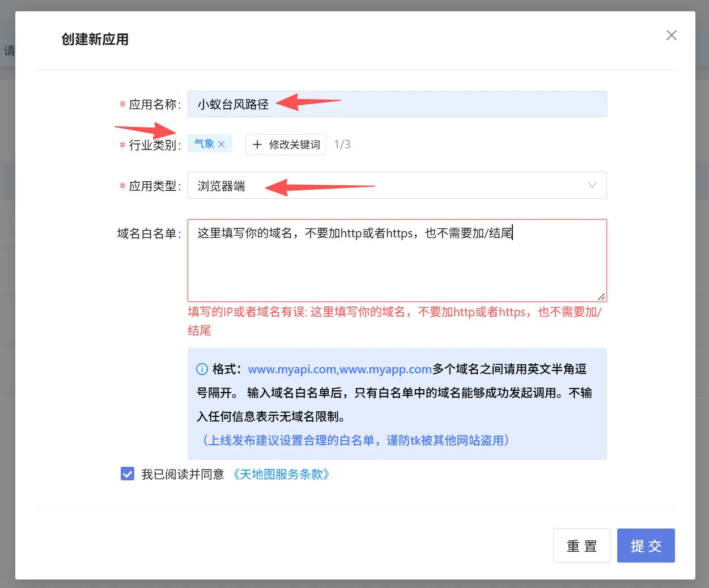Click the 1/3 keyword count text
The height and width of the screenshot is (588, 709).
(342, 144)
